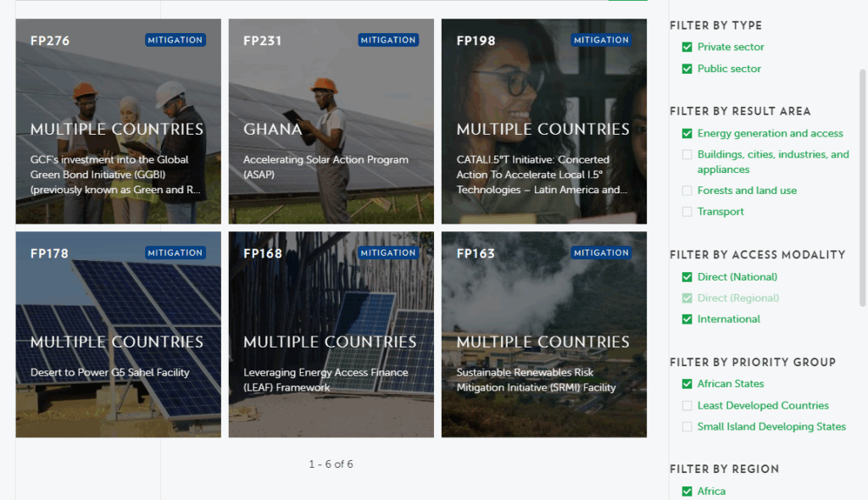This screenshot has width=868, height=500.
Task: Click the FP198 project code
Action: coord(476,41)
